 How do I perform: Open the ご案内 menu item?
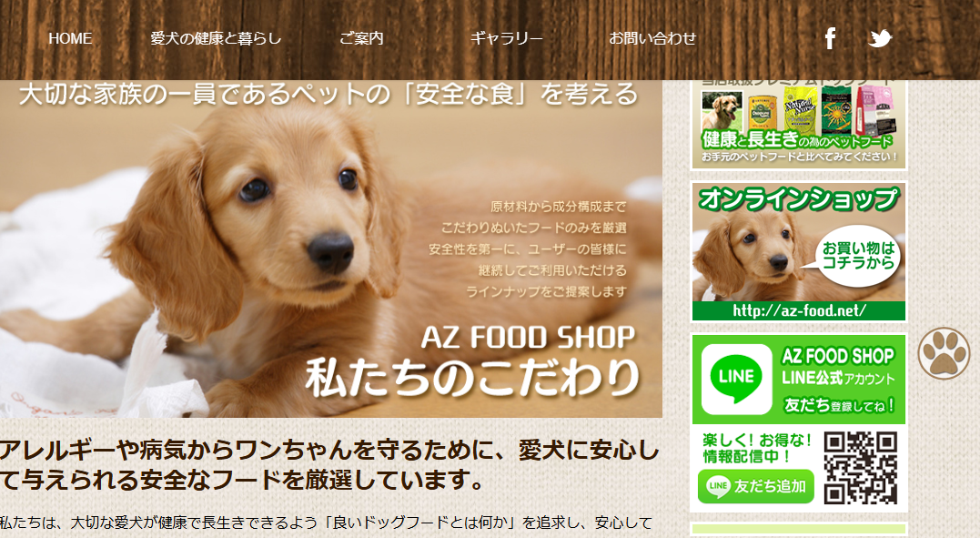click(x=361, y=39)
